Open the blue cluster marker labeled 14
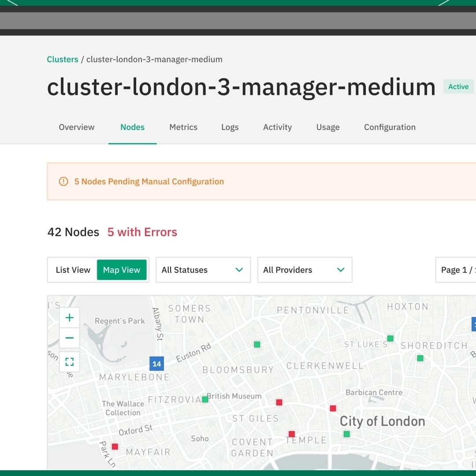Viewport: 476px width, 476px height. coord(156,364)
